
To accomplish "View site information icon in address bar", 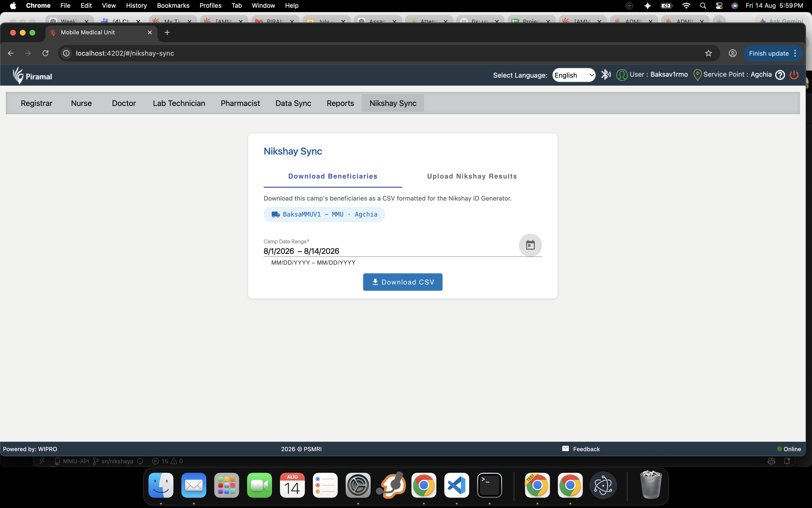I will click(x=66, y=53).
